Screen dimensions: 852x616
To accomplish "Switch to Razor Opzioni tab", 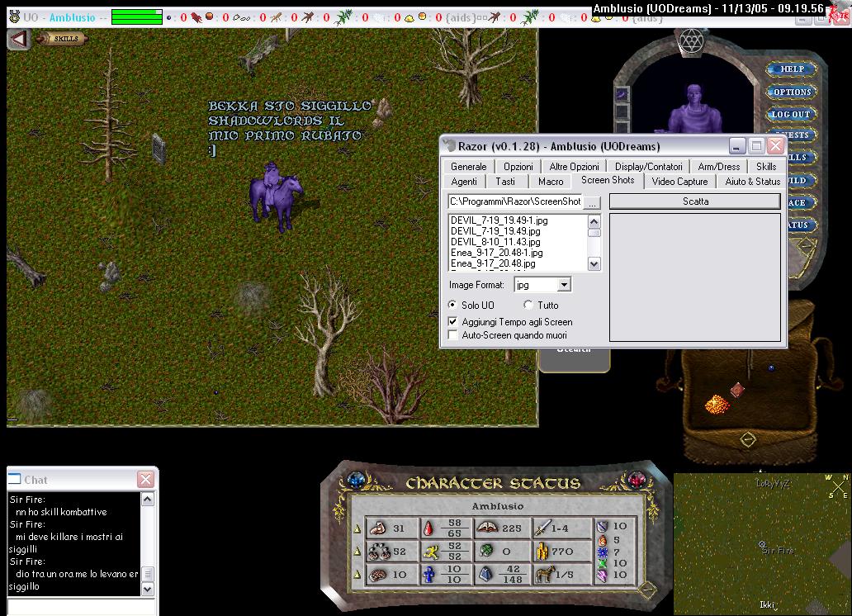I will (518, 166).
